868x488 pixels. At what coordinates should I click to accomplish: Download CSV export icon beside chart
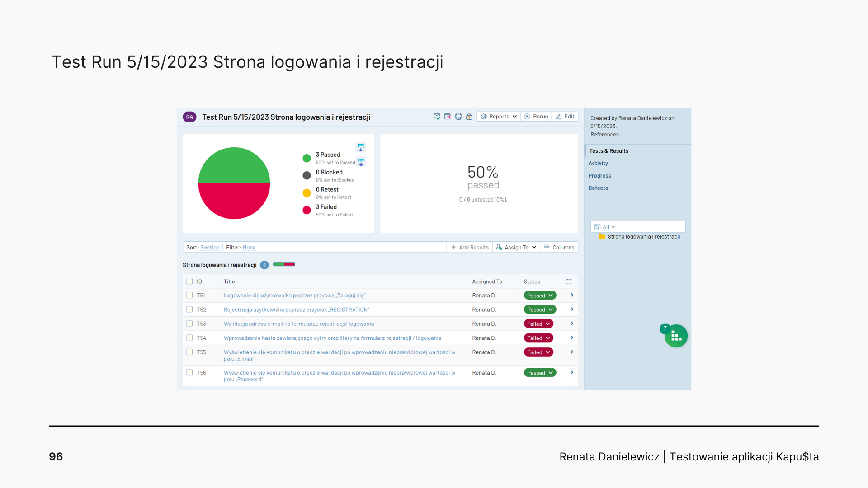(x=361, y=162)
